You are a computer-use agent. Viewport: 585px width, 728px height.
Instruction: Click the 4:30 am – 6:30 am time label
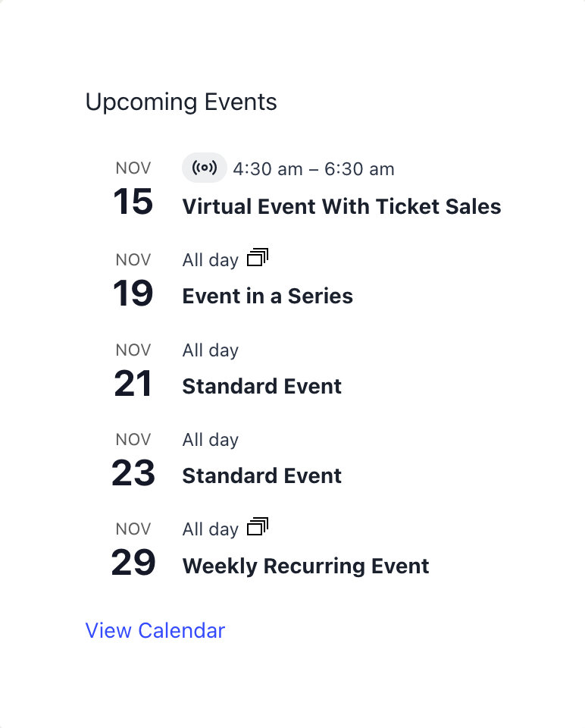point(314,168)
